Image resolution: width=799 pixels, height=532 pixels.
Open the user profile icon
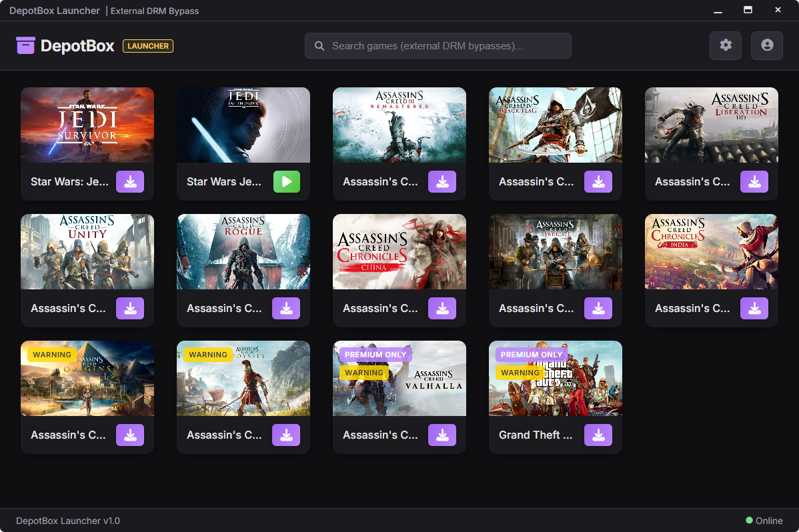(767, 45)
